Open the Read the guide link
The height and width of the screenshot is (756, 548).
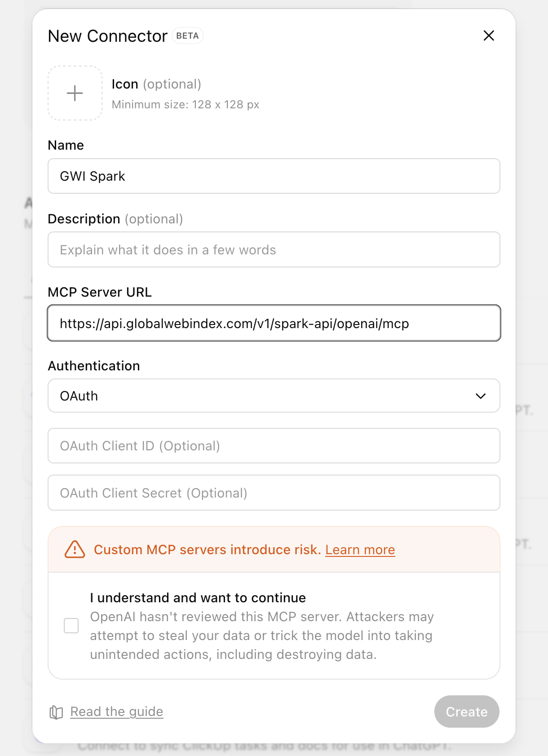tap(117, 712)
